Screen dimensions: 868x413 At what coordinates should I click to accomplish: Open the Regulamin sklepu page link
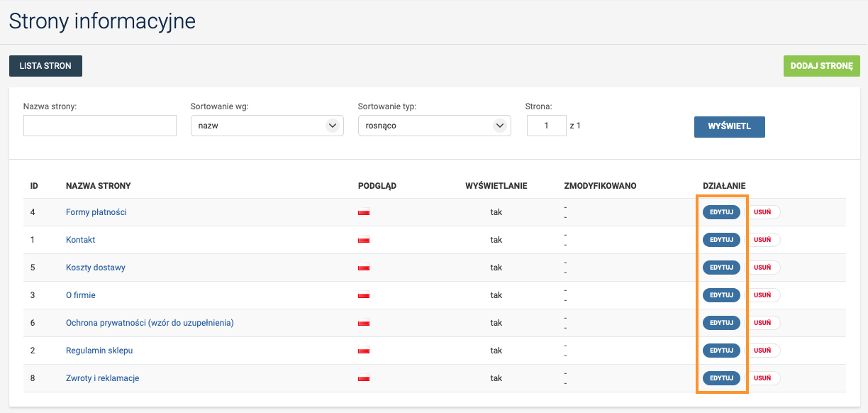tap(99, 351)
